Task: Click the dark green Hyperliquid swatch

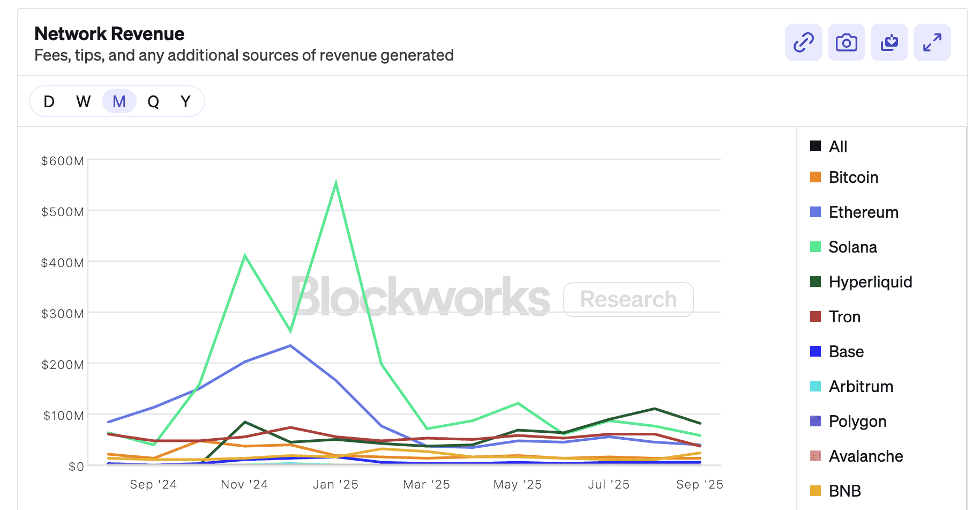Action: [816, 282]
